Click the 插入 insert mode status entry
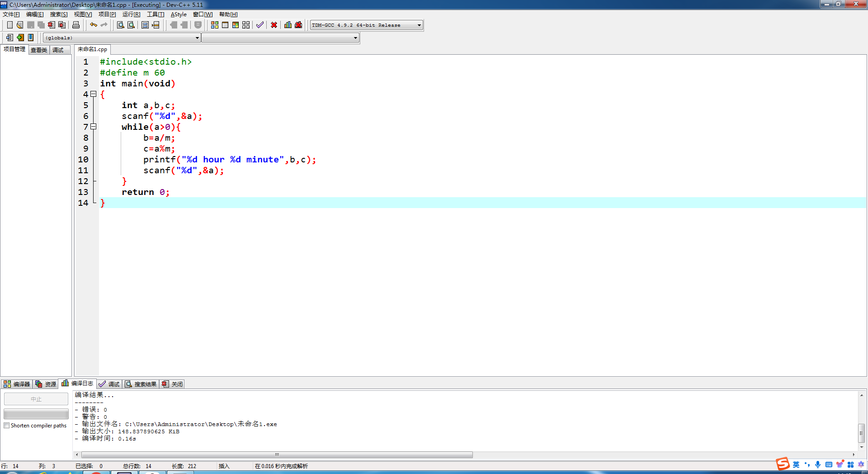Viewport: 868px width, 474px height. (224, 466)
